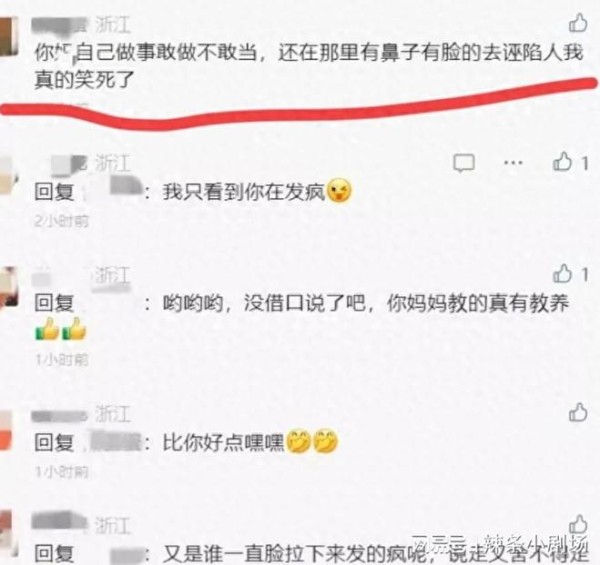Like the comment 我只看到你在发疯
The height and width of the screenshot is (565, 600).
(562, 161)
